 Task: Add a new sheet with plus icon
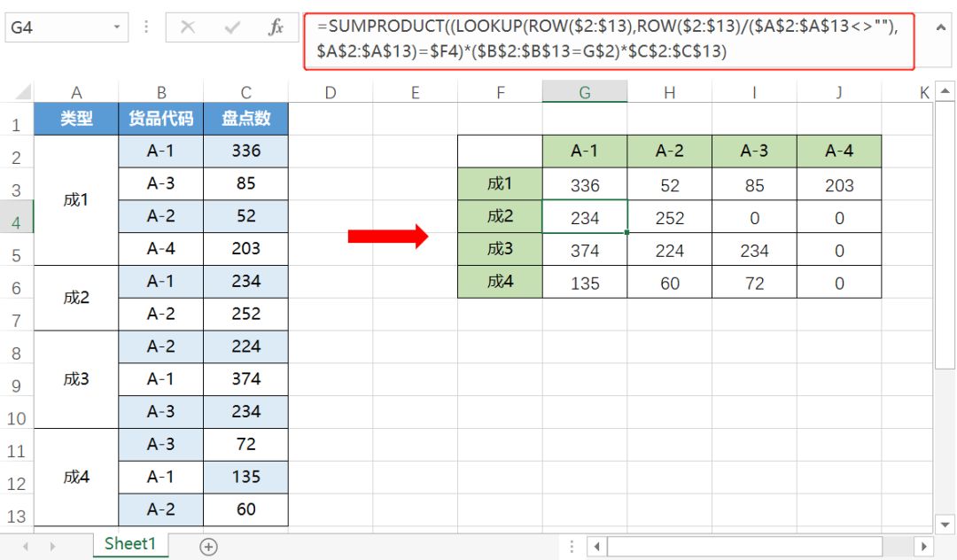coord(209,547)
